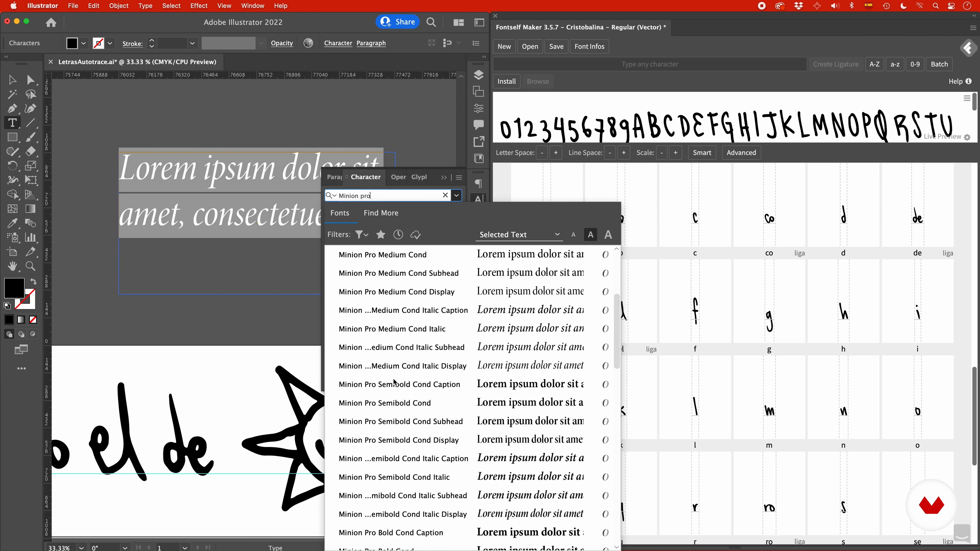Select the Magic Wand tool
Screen dimensions: 980x551
point(12,94)
